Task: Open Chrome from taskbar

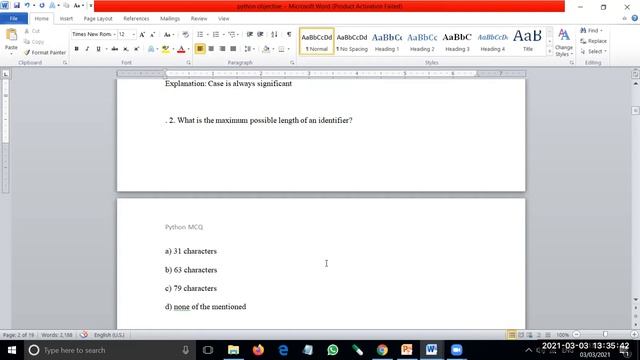Action: click(382, 350)
